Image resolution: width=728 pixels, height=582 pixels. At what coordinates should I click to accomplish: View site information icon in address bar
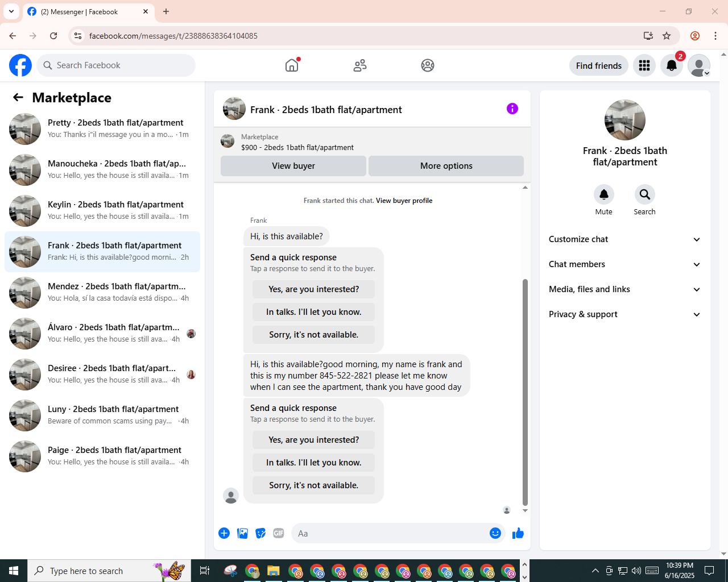click(x=78, y=36)
